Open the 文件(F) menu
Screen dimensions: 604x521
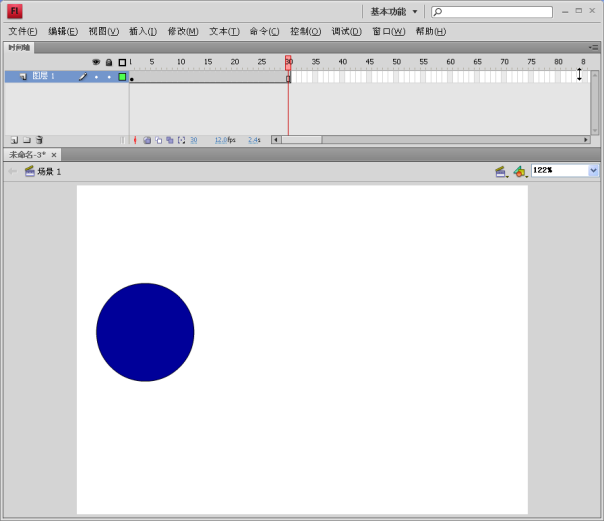tap(22, 31)
